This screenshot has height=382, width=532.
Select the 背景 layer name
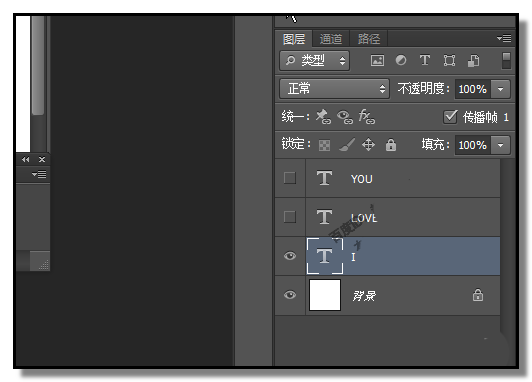coord(364,296)
